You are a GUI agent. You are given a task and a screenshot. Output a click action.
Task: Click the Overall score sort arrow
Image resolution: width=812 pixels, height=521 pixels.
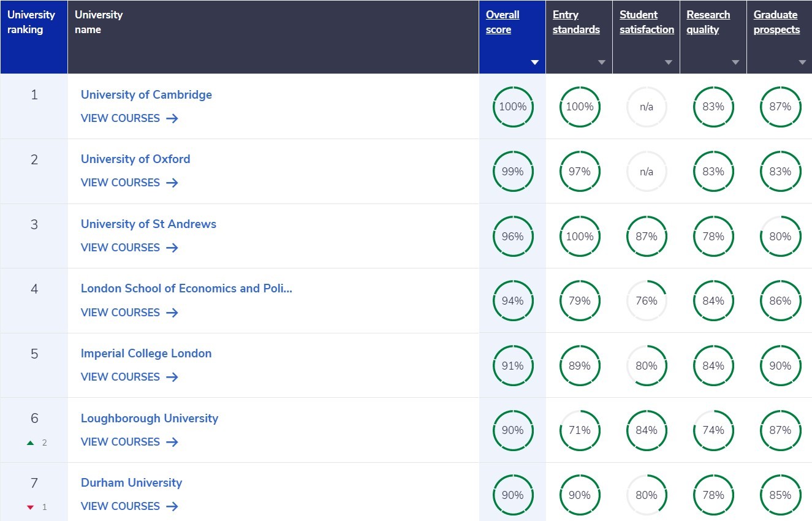(x=535, y=63)
